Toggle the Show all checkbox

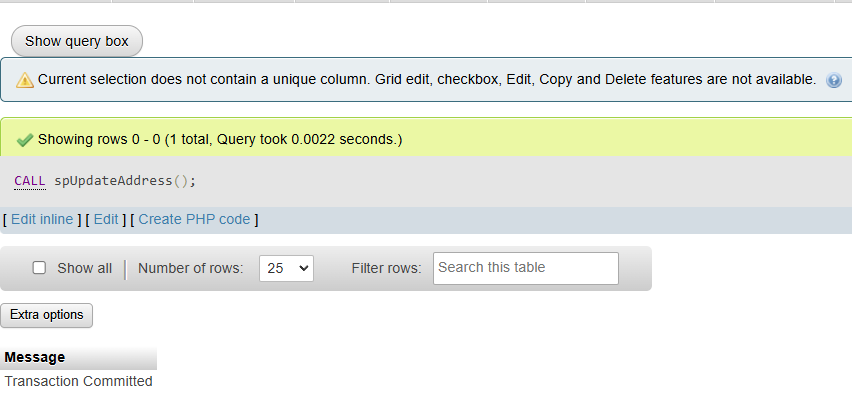[39, 268]
